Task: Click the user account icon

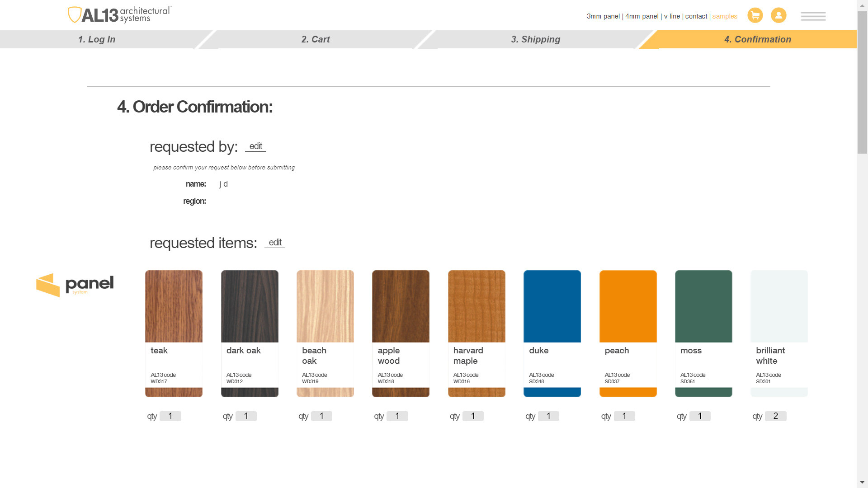Action: coord(778,15)
